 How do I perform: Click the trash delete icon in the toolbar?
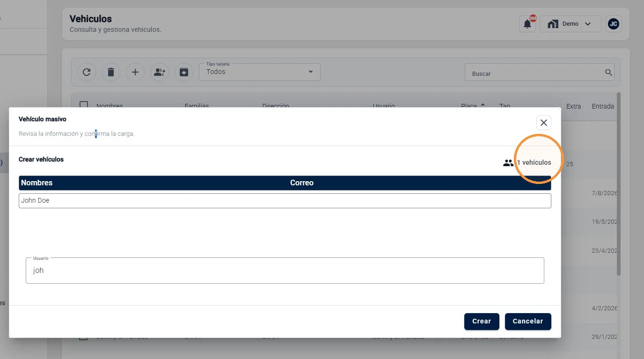click(x=111, y=72)
